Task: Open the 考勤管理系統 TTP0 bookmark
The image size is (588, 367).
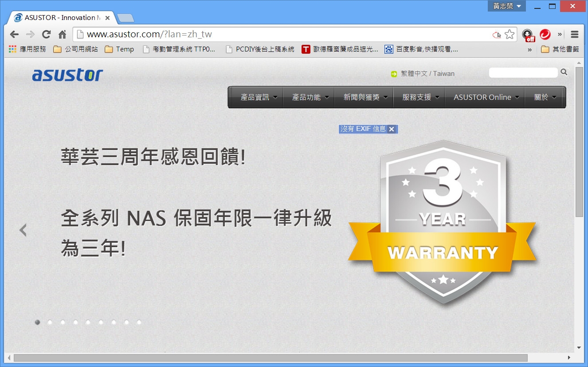Action: pos(179,49)
